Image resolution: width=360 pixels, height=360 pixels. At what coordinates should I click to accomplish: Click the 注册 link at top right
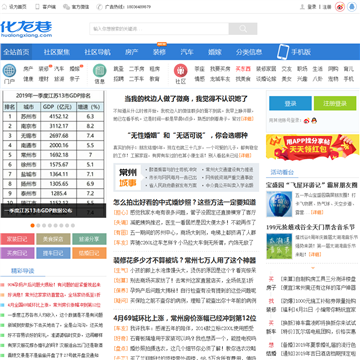[x=327, y=7]
